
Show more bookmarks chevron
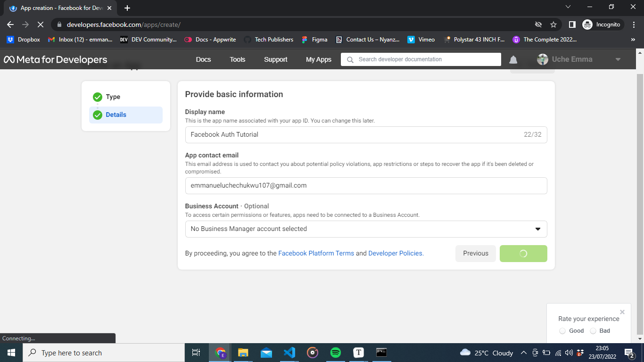pyautogui.click(x=633, y=40)
